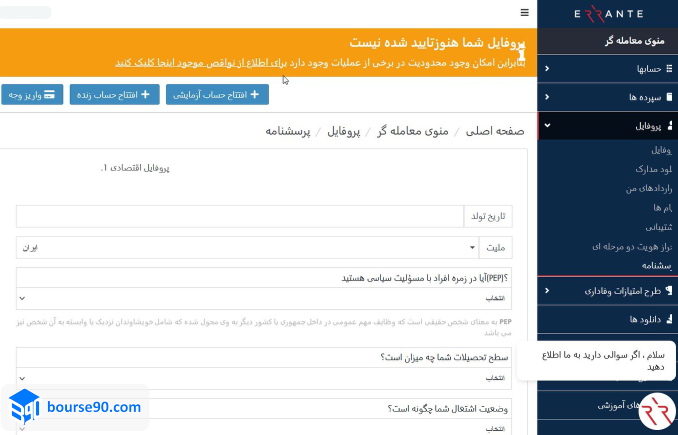Open دانلود ها sidebar menu

coord(608,319)
